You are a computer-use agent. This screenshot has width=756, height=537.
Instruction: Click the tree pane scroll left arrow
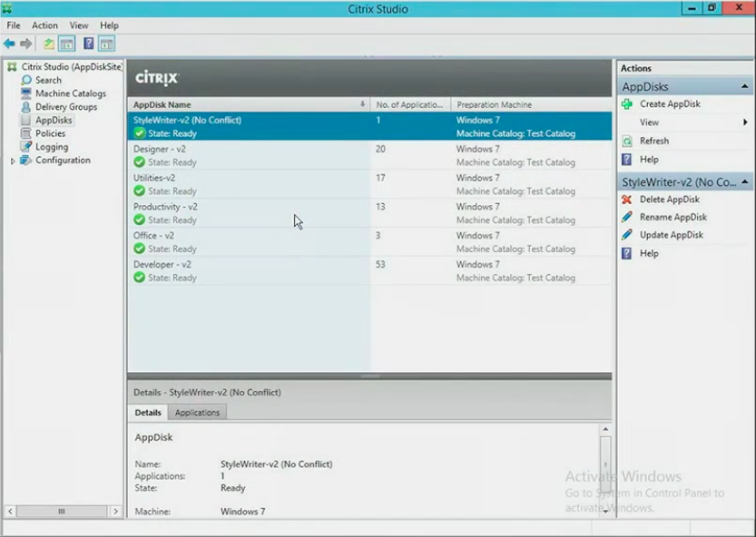pyautogui.click(x=10, y=511)
